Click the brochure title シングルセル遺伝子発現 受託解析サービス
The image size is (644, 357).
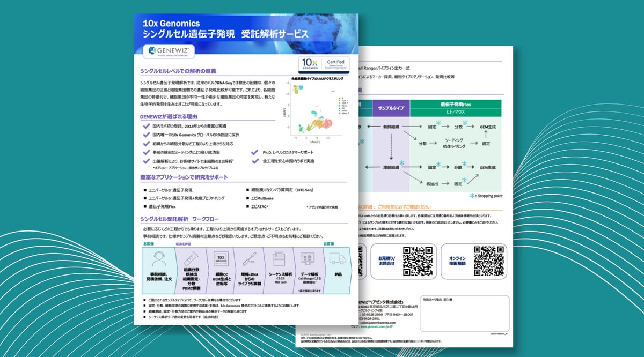(x=225, y=34)
